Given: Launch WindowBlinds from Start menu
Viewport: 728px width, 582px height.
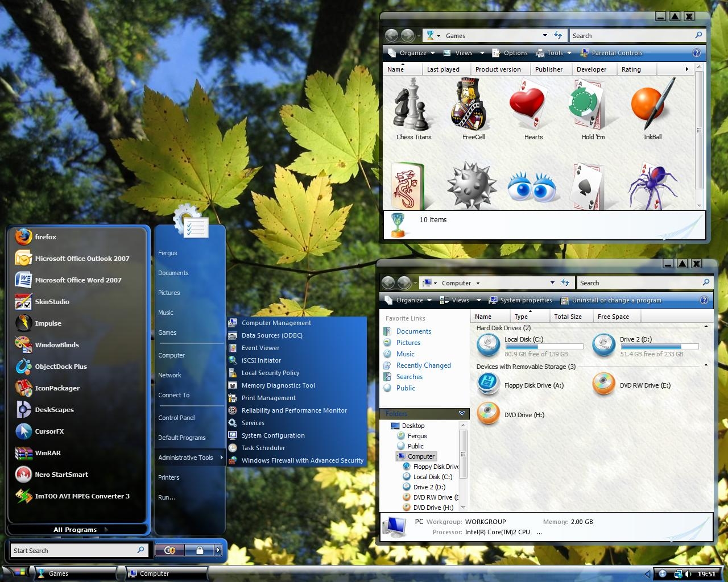Looking at the screenshot, I should tap(79, 345).
